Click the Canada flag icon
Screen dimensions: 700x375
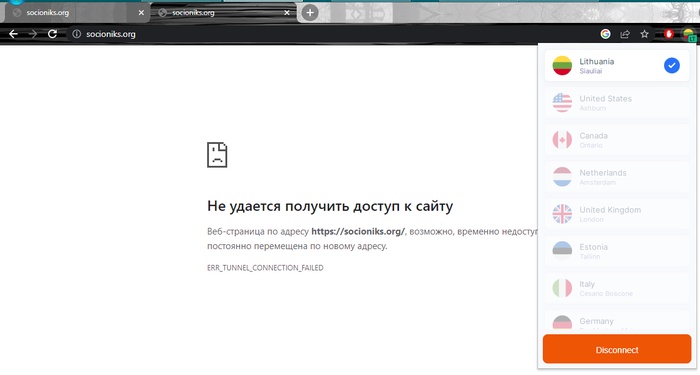562,140
